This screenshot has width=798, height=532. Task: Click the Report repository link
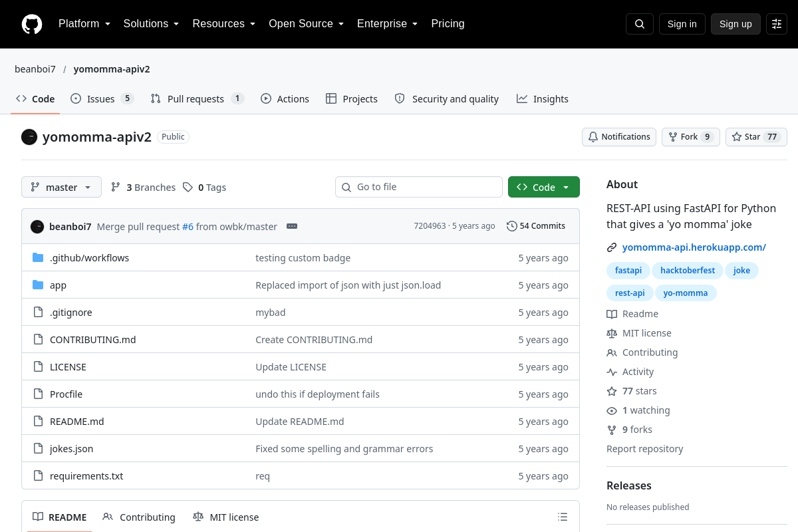(645, 449)
